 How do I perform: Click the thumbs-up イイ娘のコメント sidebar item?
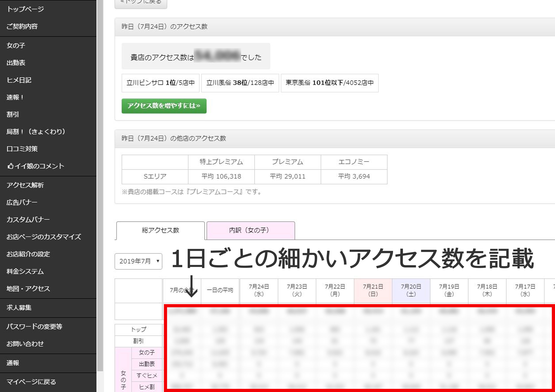tap(36, 166)
